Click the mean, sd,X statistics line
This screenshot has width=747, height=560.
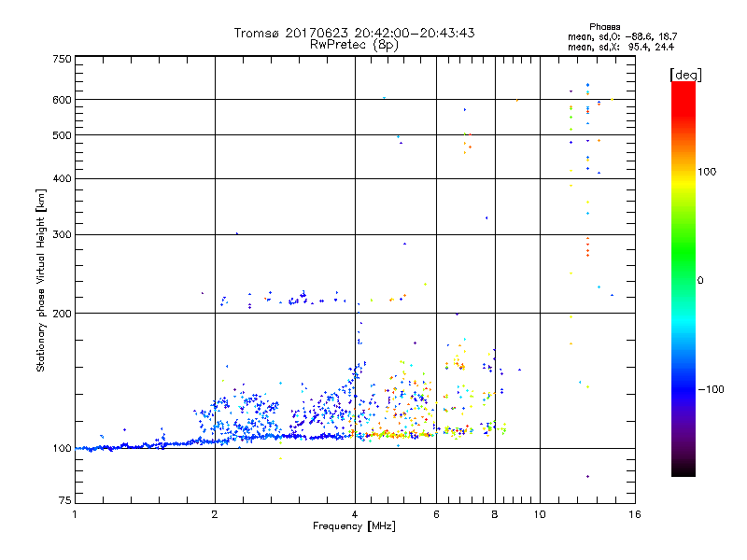click(x=621, y=46)
